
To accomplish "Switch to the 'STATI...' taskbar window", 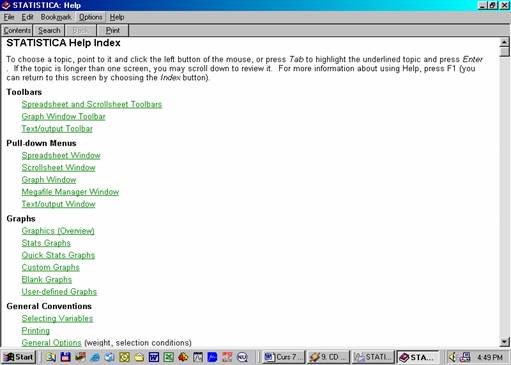I will (x=373, y=357).
